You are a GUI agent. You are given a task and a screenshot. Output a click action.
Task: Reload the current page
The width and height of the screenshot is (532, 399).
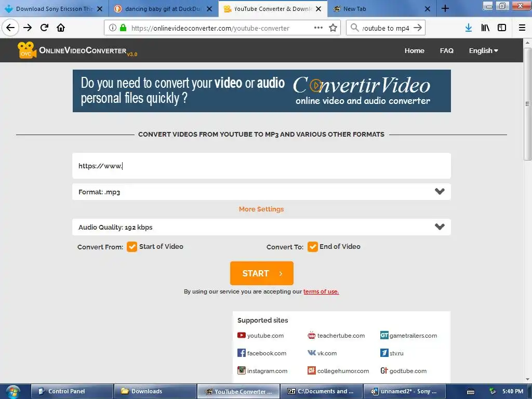pyautogui.click(x=44, y=28)
